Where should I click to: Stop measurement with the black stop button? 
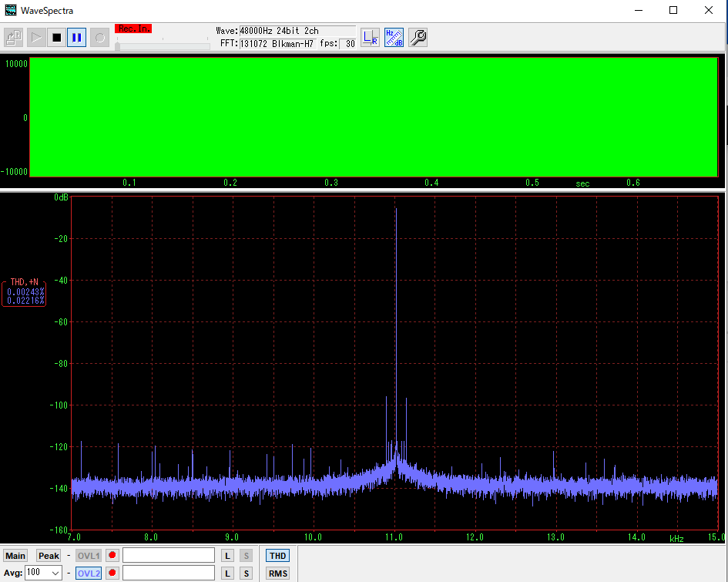point(57,38)
